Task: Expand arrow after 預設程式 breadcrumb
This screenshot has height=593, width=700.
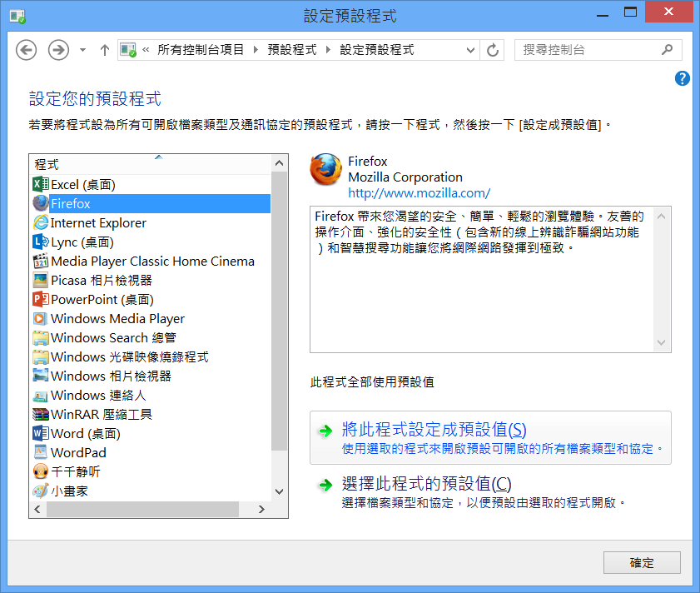Action: (328, 50)
